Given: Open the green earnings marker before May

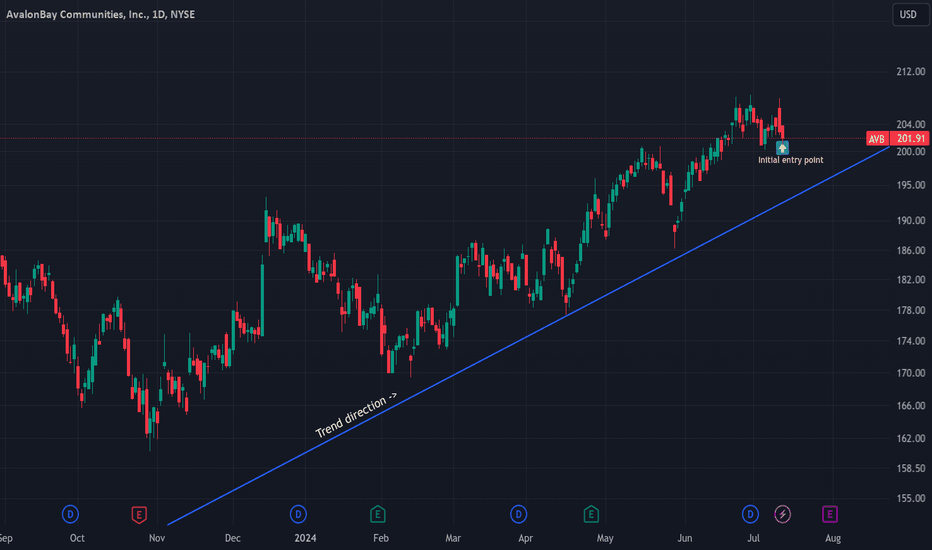Looking at the screenshot, I should coord(591,514).
